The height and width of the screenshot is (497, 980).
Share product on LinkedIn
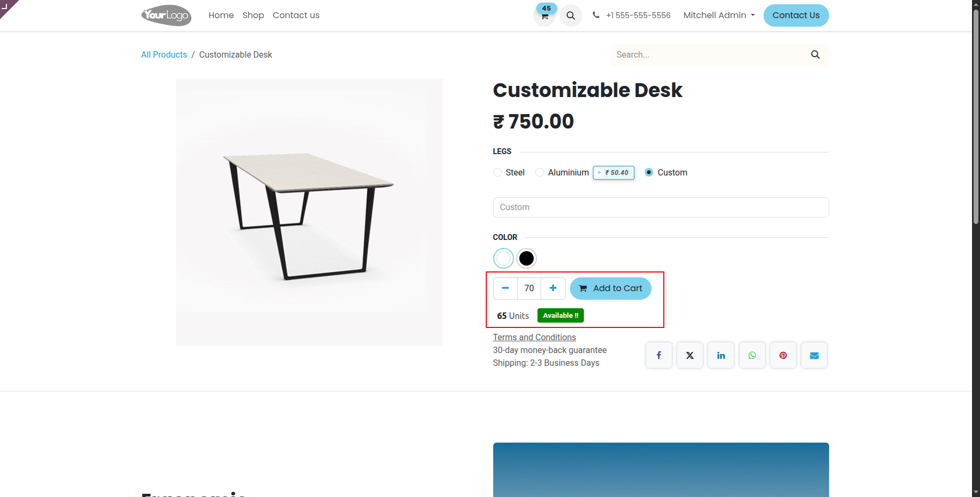click(x=721, y=355)
